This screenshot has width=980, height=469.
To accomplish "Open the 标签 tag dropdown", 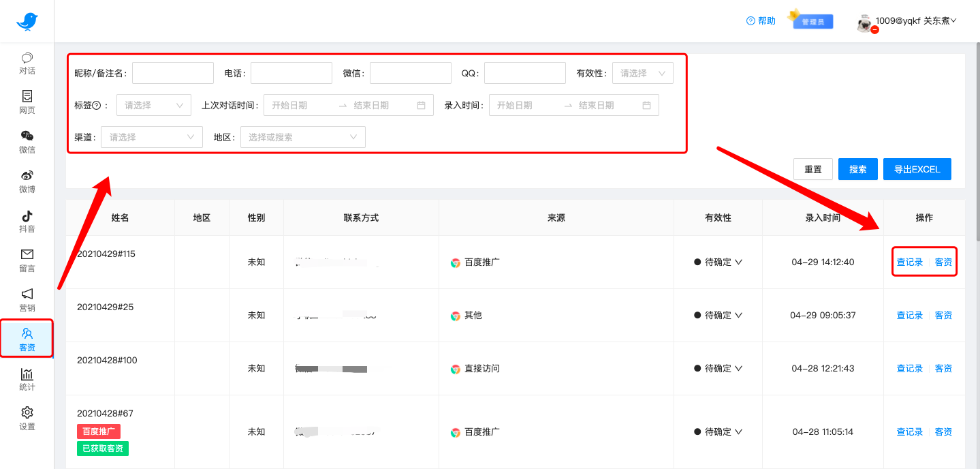I will [x=153, y=105].
